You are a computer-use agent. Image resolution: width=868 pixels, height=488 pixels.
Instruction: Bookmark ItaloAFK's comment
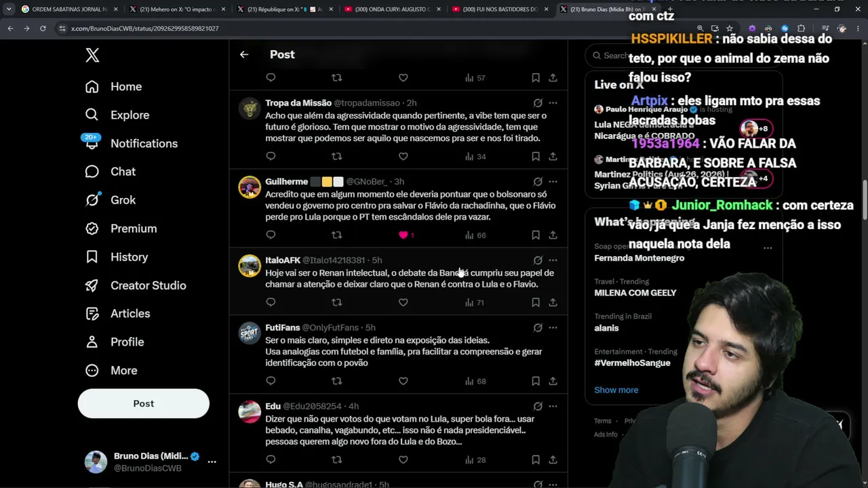(535, 302)
